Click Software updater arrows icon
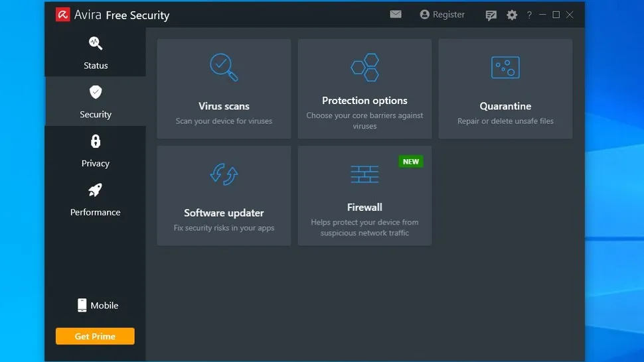644x362 pixels. [224, 174]
